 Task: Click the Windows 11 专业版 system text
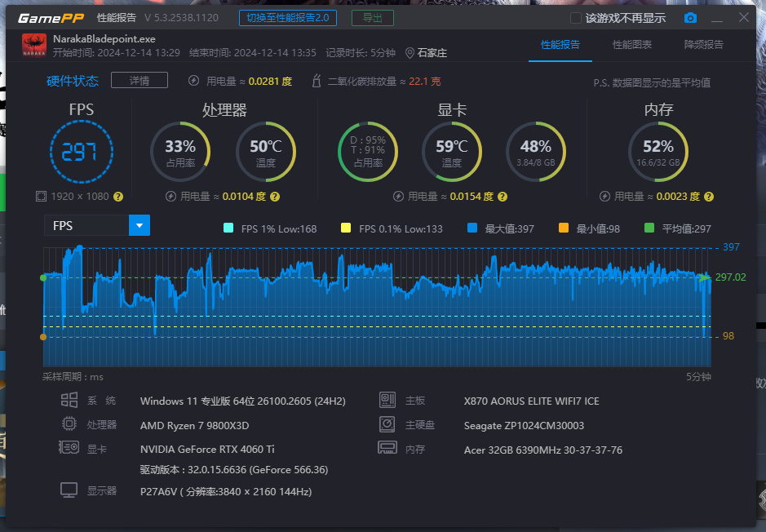click(243, 401)
